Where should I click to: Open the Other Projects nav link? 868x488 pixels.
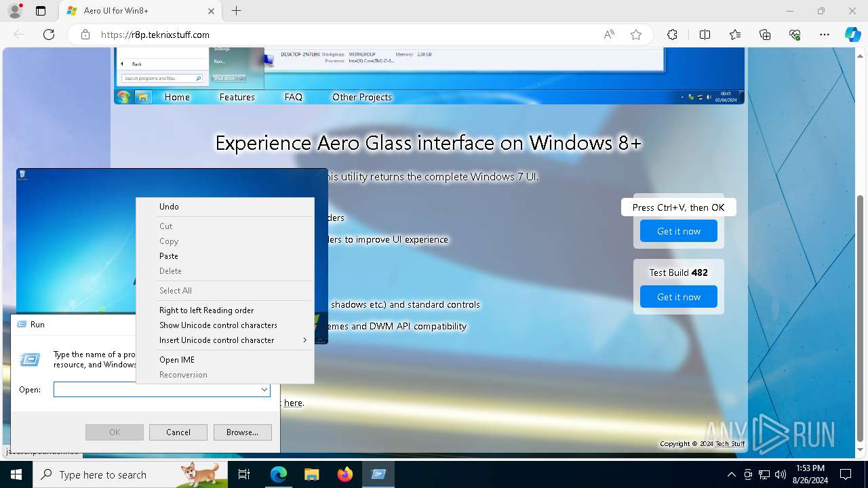pos(362,97)
